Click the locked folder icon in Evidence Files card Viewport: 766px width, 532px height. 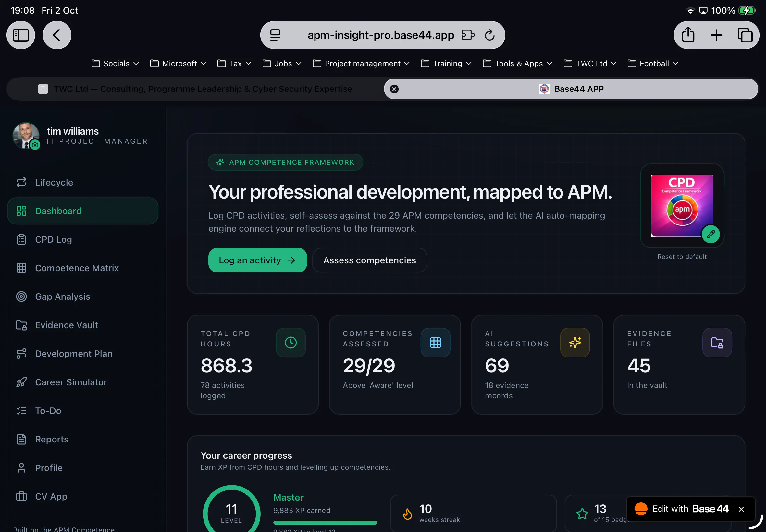point(717,342)
